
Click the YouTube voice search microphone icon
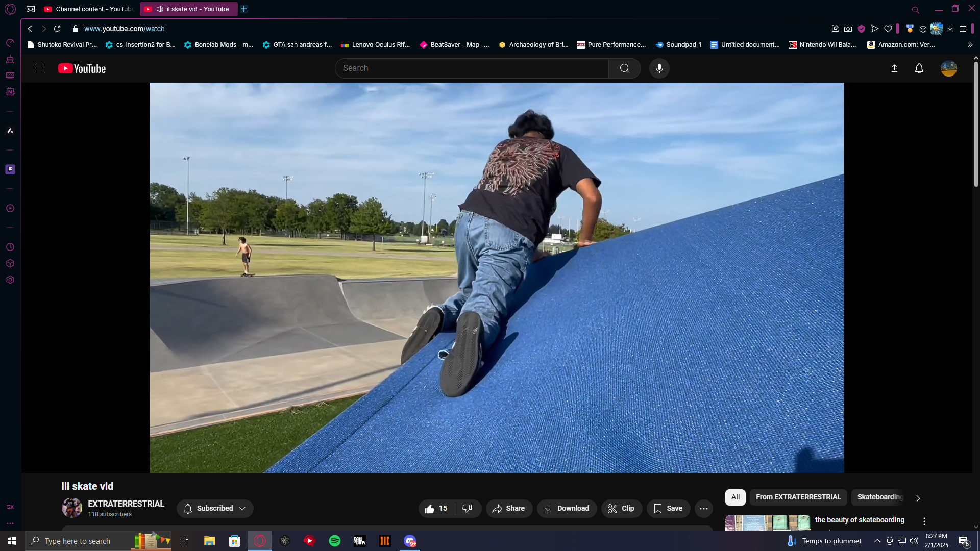[659, 68]
